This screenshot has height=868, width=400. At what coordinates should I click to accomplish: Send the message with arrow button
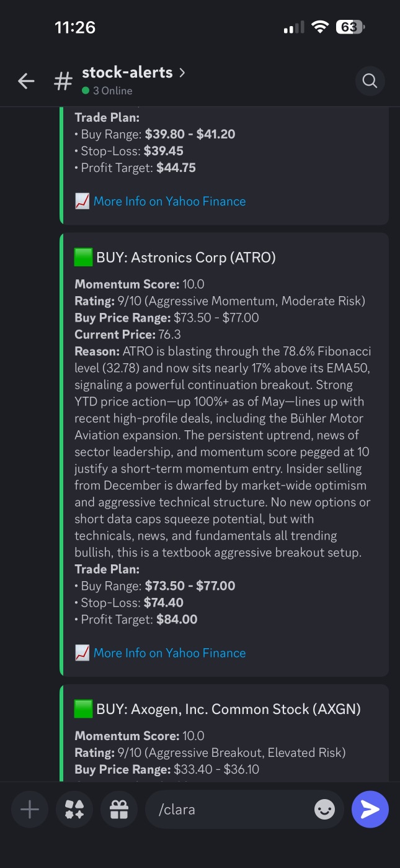[x=370, y=809]
